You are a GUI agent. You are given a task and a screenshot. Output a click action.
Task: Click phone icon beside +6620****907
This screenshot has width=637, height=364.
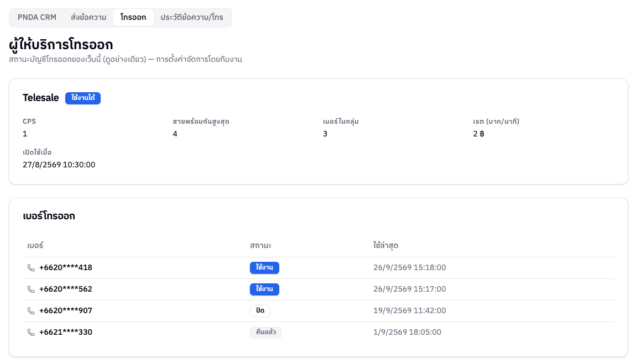(31, 311)
